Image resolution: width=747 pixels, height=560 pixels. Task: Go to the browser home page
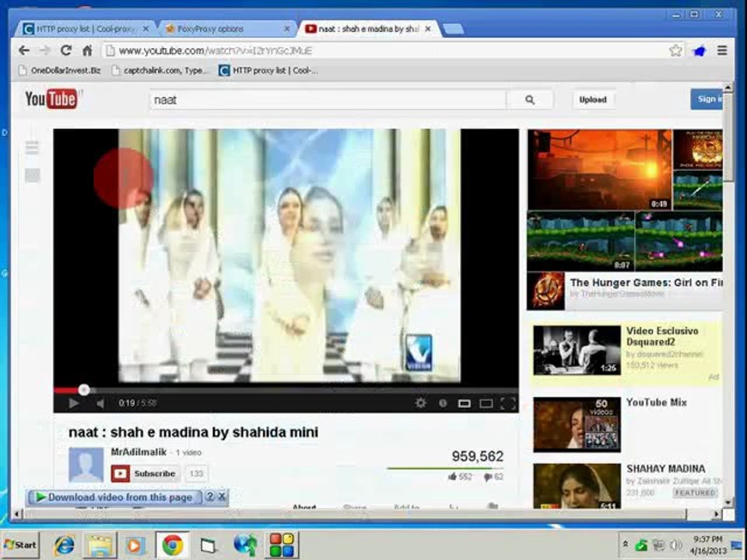coord(87,51)
